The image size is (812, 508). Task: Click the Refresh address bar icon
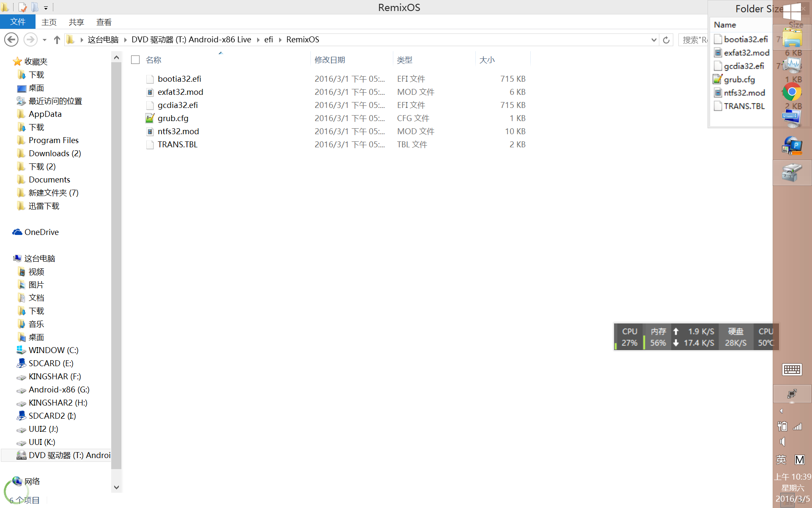tap(666, 40)
